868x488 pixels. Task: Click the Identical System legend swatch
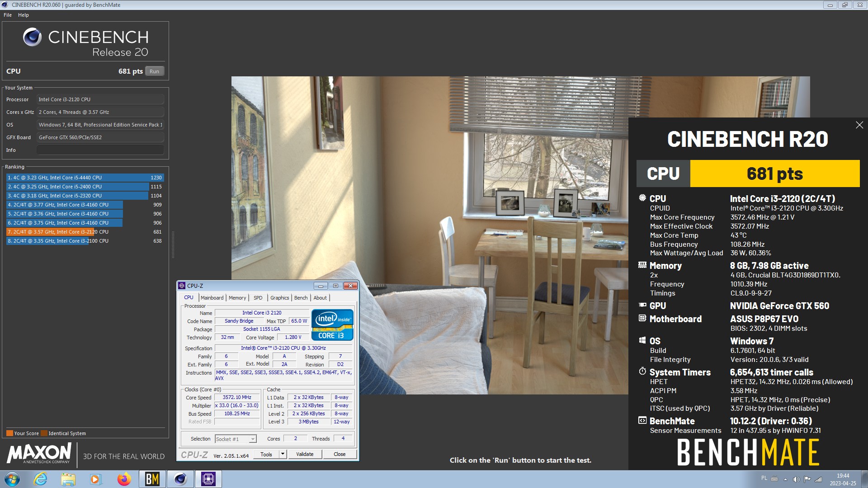tap(44, 433)
